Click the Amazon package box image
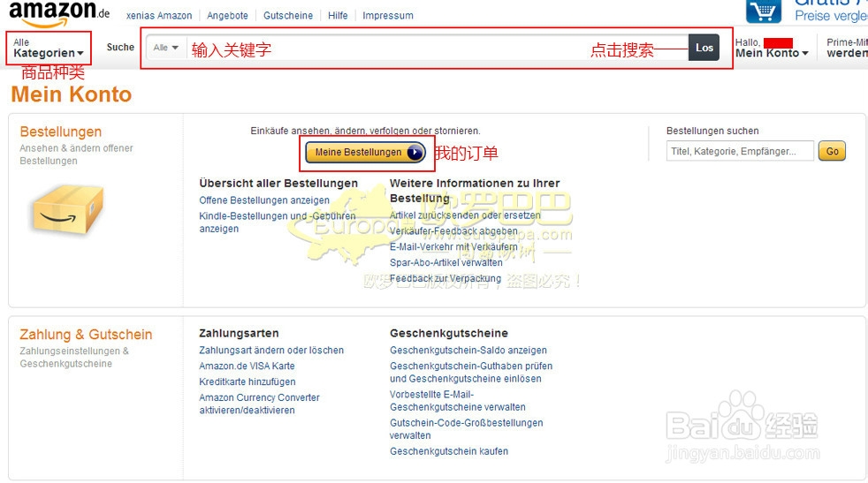868x483 pixels. coord(67,209)
